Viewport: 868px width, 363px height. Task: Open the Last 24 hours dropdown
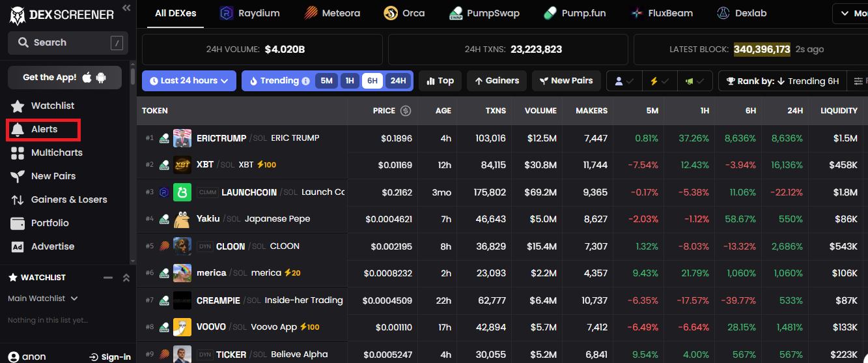(x=189, y=81)
